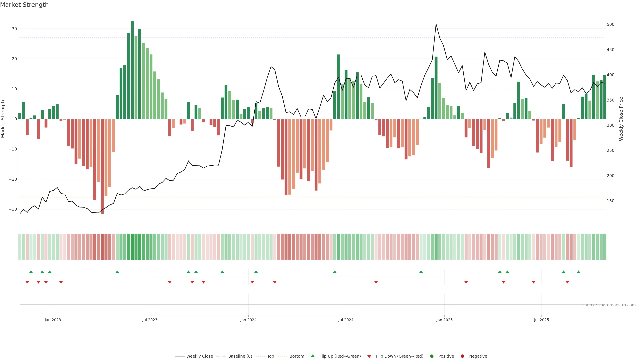
Task: Click the Negative red circle legend icon
Action: tap(462, 356)
